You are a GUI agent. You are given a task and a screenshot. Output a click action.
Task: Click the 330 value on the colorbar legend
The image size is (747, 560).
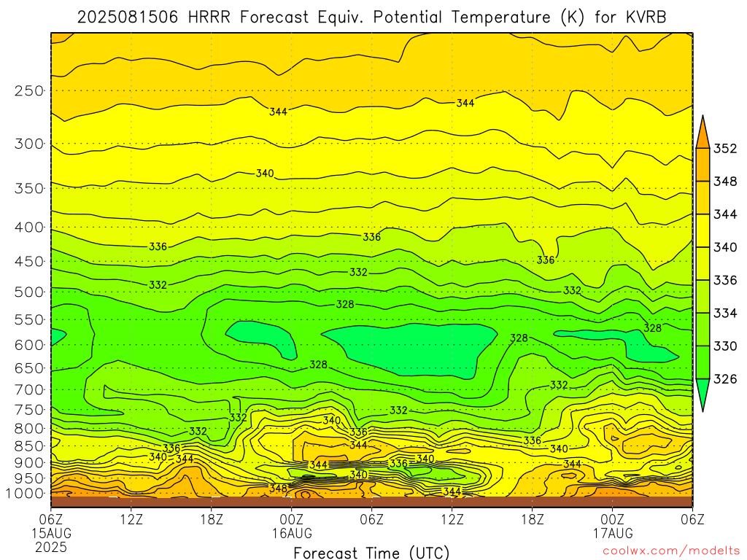click(725, 346)
